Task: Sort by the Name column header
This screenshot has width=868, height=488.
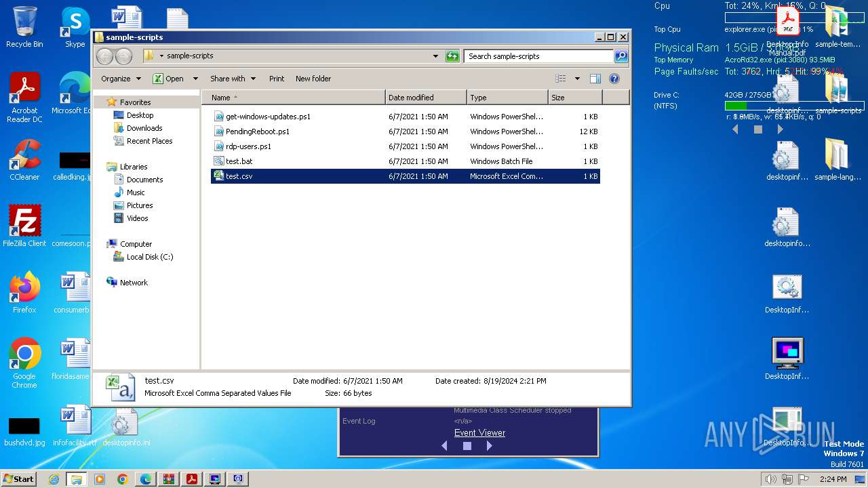Action: tap(293, 98)
